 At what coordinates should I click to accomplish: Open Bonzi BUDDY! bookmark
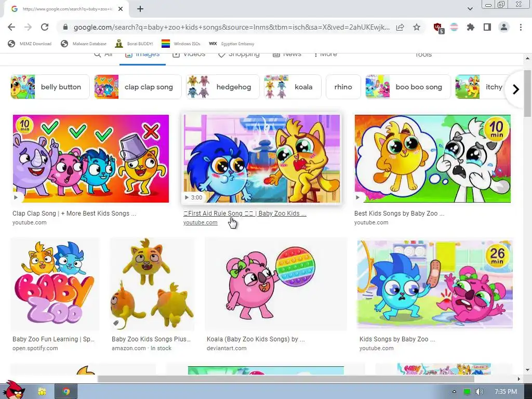point(134,44)
